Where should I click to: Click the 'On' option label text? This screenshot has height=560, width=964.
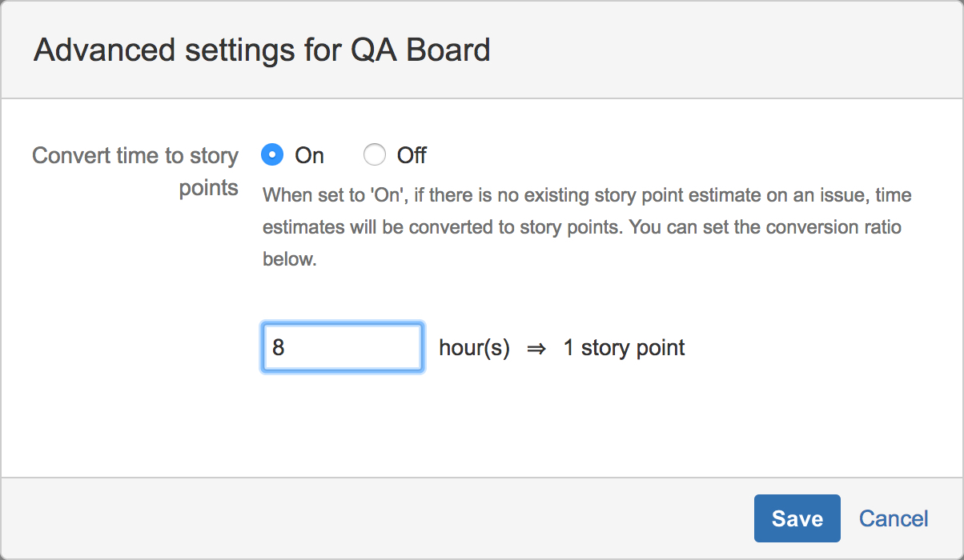point(309,155)
